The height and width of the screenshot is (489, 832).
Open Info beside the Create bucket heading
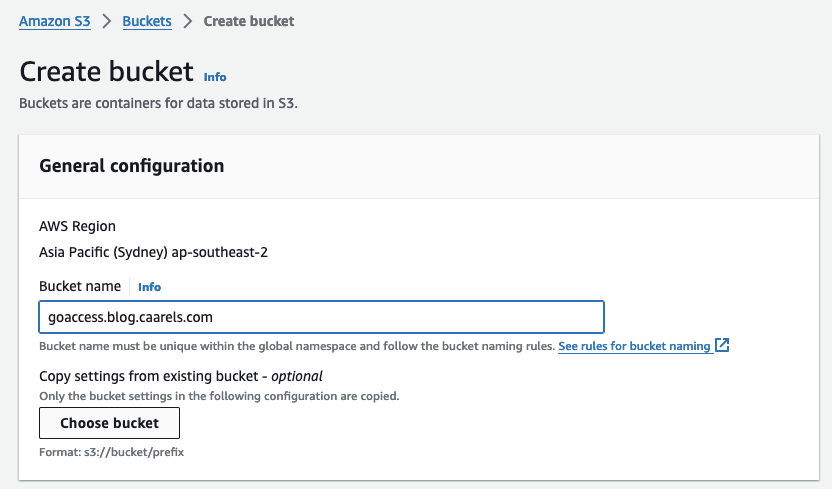coord(215,76)
